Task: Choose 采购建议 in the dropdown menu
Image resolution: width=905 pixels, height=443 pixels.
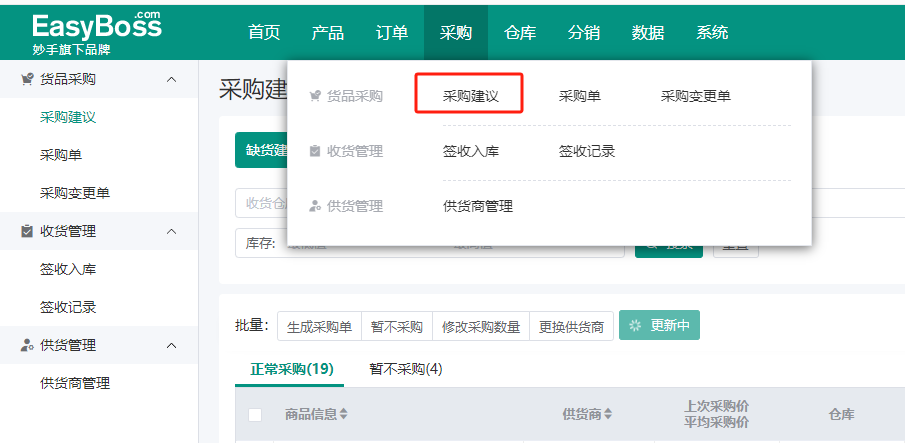Action: (470, 96)
